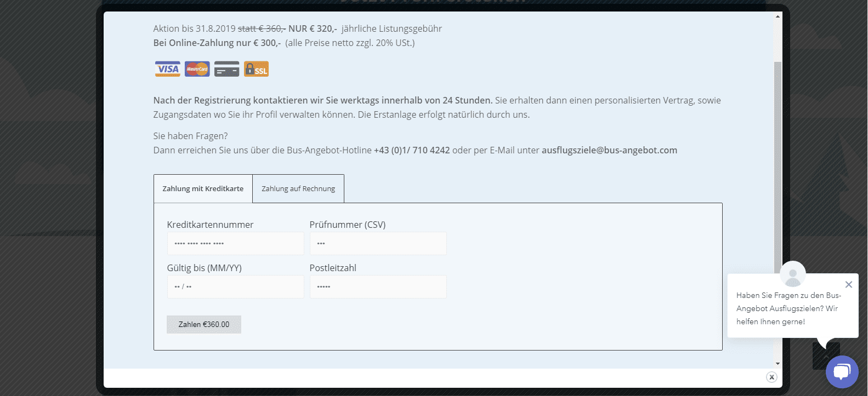Click the hotline number +43 (0)1/ 710 4242
868x396 pixels.
pyautogui.click(x=412, y=150)
